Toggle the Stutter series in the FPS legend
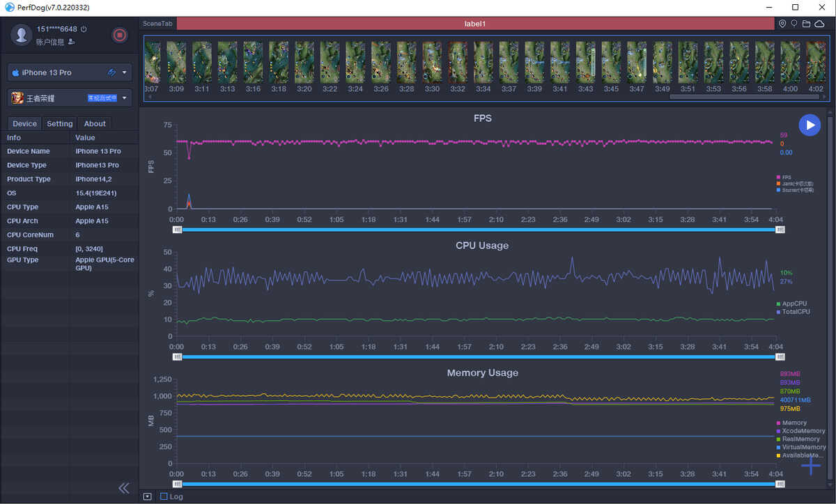The height and width of the screenshot is (504, 836). click(795, 189)
